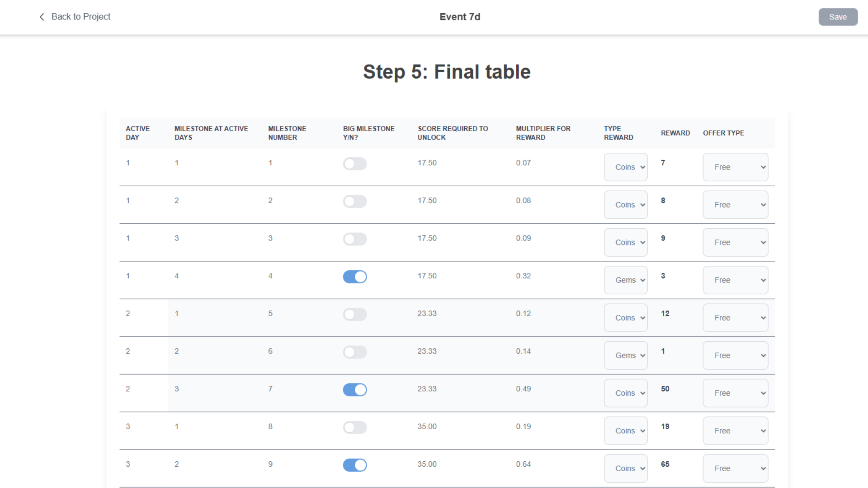Click the Save button
868x488 pixels.
(x=838, y=17)
